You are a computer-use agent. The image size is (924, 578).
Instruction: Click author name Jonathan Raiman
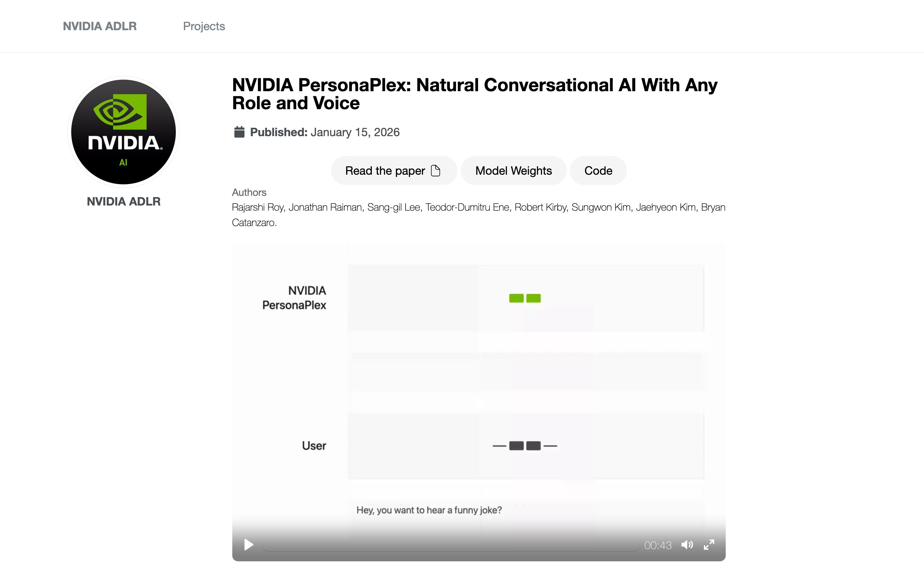click(x=325, y=207)
